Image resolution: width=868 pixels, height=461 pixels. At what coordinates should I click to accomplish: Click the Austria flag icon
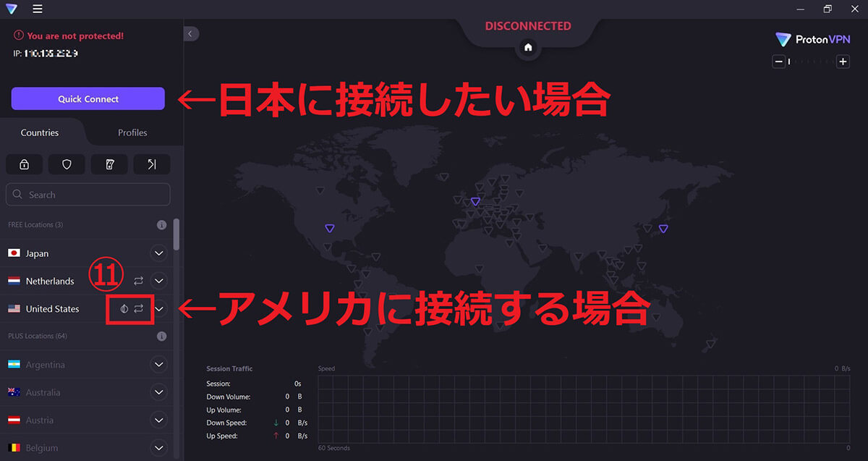(x=14, y=420)
